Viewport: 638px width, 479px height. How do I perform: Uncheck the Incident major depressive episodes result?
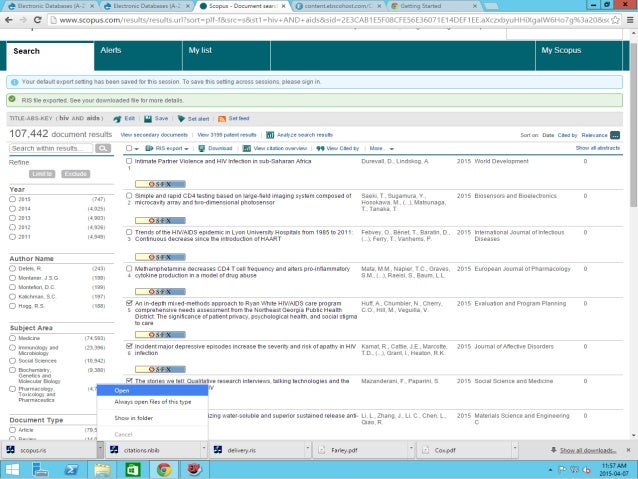[129, 346]
